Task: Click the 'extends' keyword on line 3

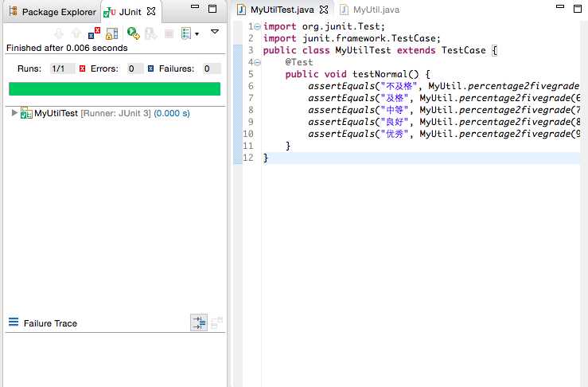Action: pyautogui.click(x=416, y=50)
